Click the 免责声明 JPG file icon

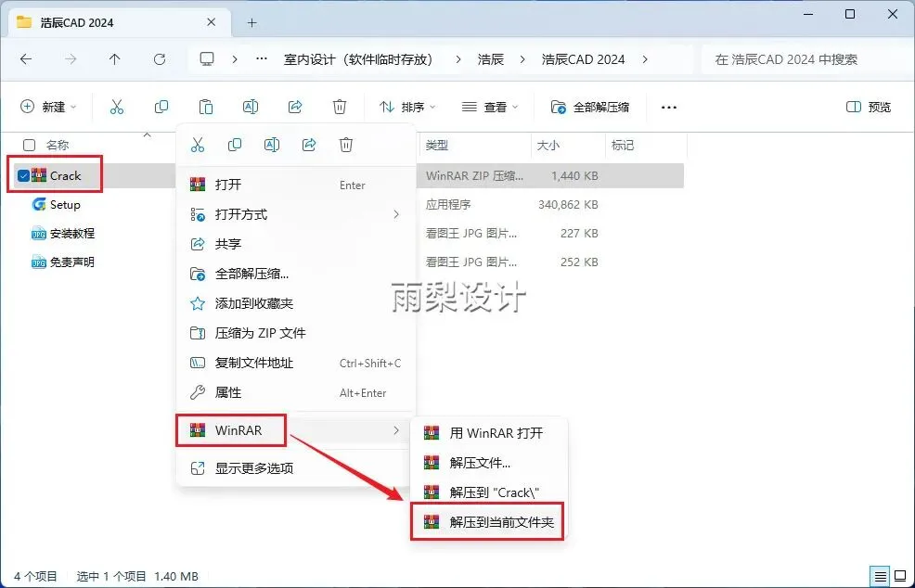tap(39, 262)
